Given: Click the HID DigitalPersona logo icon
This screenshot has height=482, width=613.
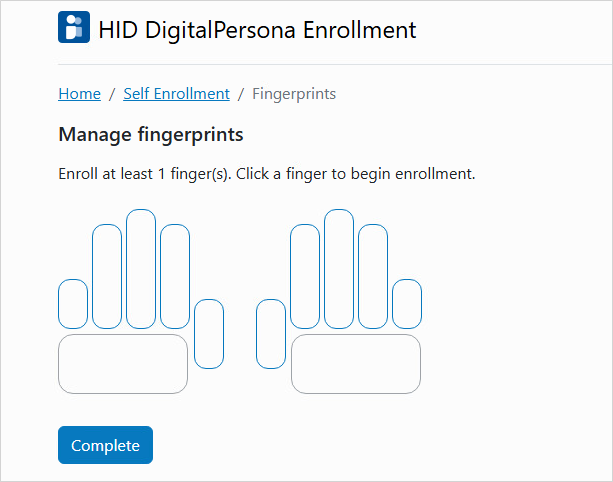Looking at the screenshot, I should (75, 28).
